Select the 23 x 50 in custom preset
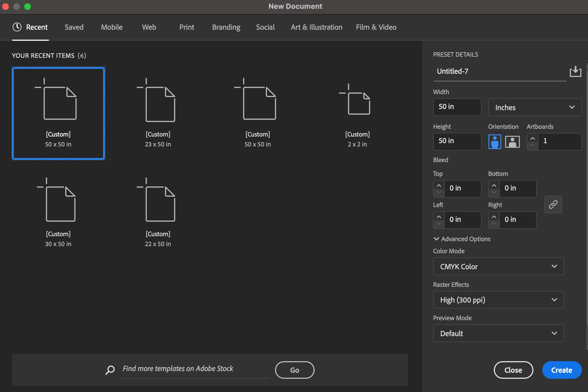The height and width of the screenshot is (392, 588). click(x=158, y=113)
